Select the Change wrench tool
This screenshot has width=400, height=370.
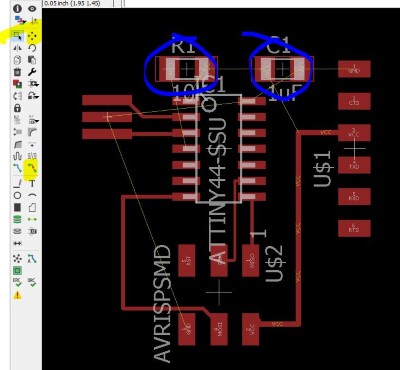coord(32,72)
